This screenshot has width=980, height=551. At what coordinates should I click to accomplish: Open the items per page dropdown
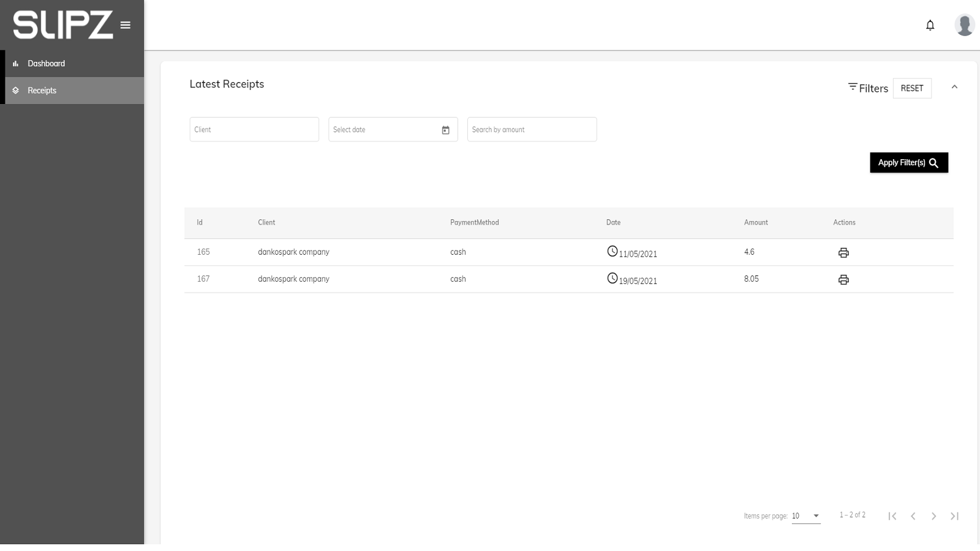[806, 516]
